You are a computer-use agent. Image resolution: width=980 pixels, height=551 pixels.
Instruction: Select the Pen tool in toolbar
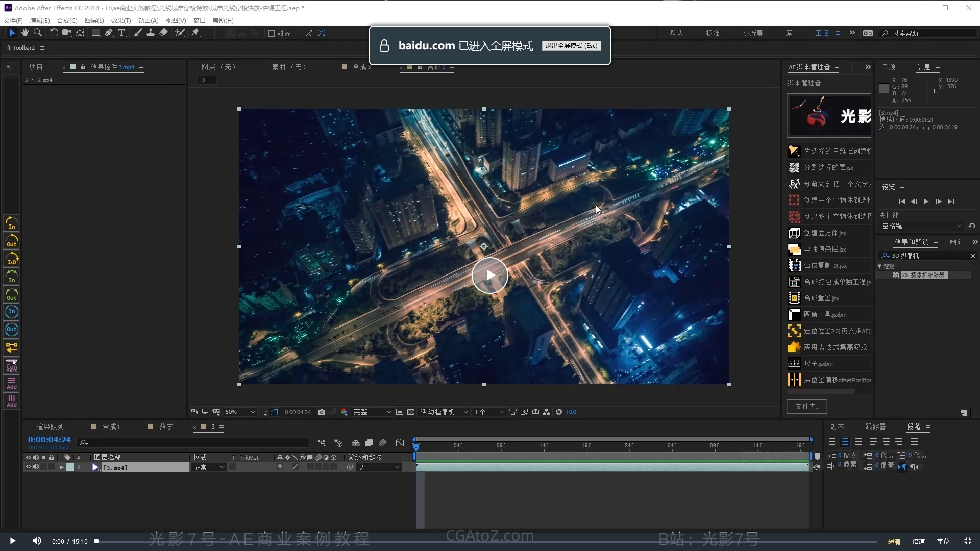point(108,33)
